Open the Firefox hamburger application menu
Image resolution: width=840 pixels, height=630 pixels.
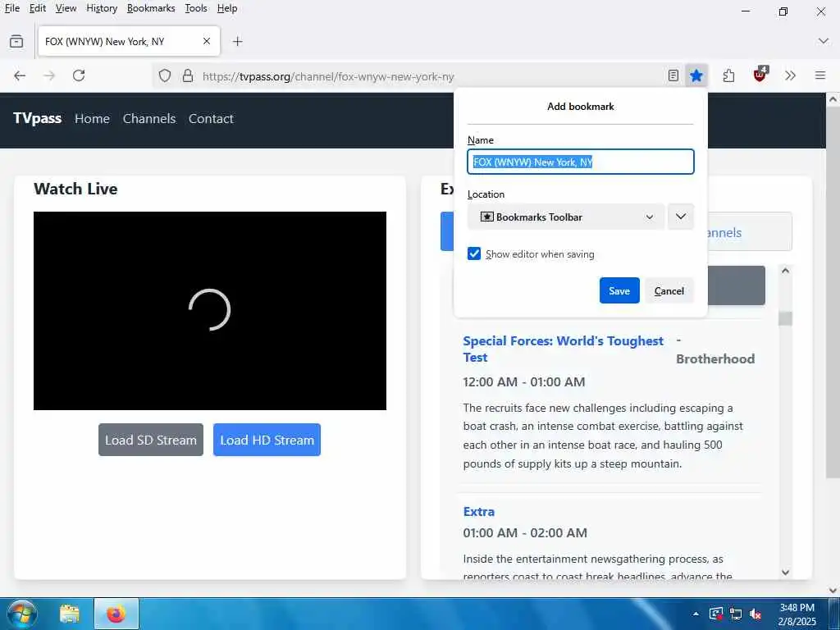coord(820,75)
